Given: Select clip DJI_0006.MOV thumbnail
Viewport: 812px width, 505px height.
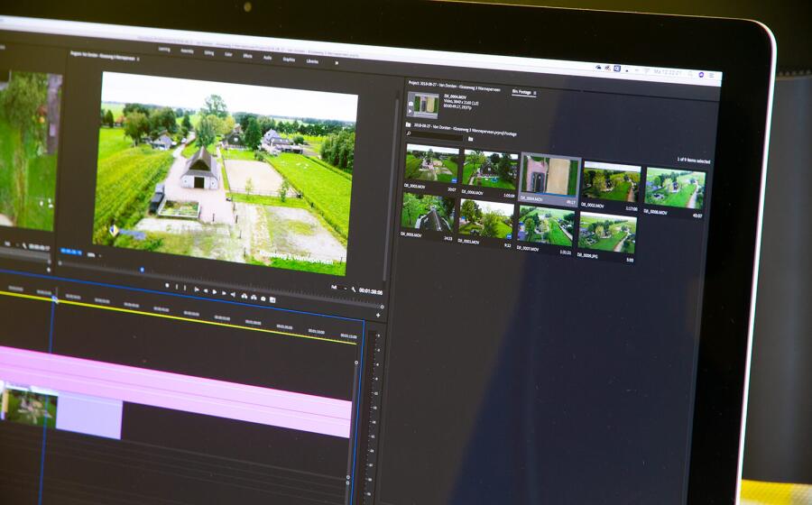Looking at the screenshot, I should [x=490, y=170].
